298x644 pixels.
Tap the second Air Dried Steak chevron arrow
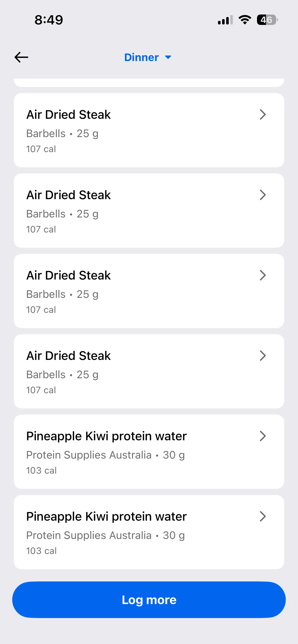(263, 195)
